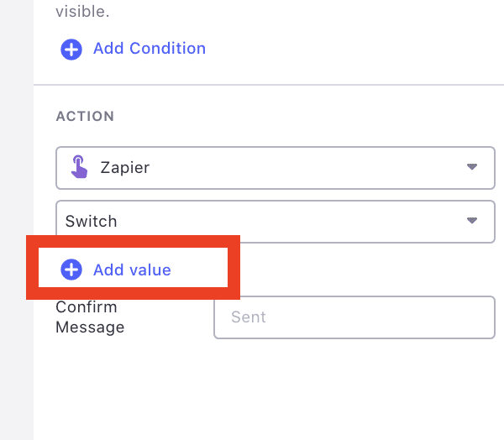The width and height of the screenshot is (504, 440).
Task: Click the Add value link text
Action: [132, 270]
